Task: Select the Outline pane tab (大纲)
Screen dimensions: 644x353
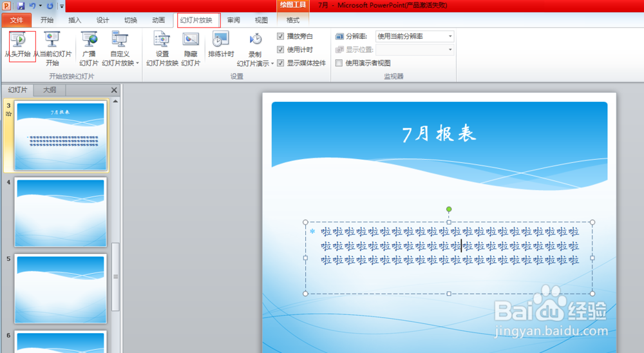Action: (x=50, y=90)
